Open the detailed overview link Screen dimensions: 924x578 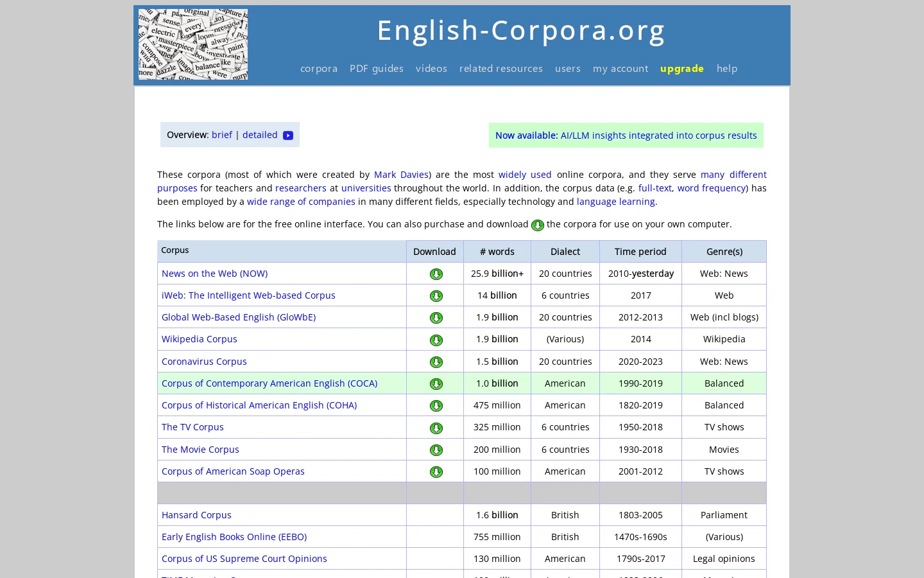pos(260,135)
